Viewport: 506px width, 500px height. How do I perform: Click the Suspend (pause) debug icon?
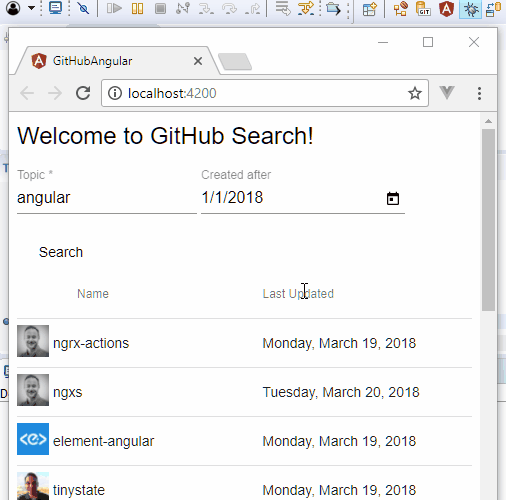coord(137,8)
